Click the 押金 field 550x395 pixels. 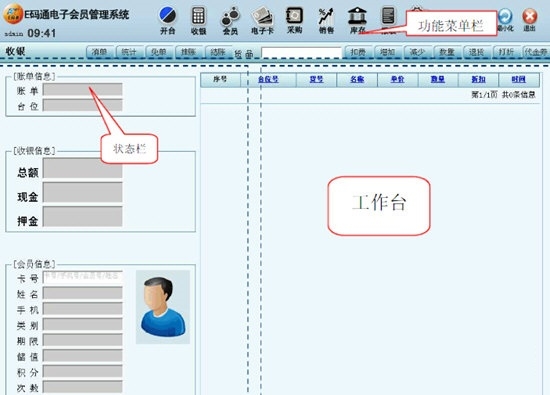tap(82, 216)
